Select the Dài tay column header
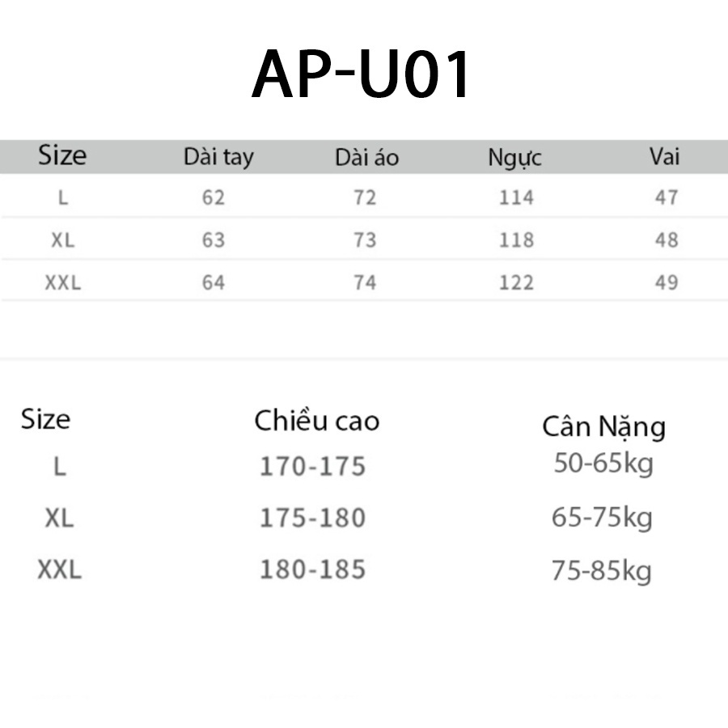Screen dimensions: 728x728 [218, 157]
